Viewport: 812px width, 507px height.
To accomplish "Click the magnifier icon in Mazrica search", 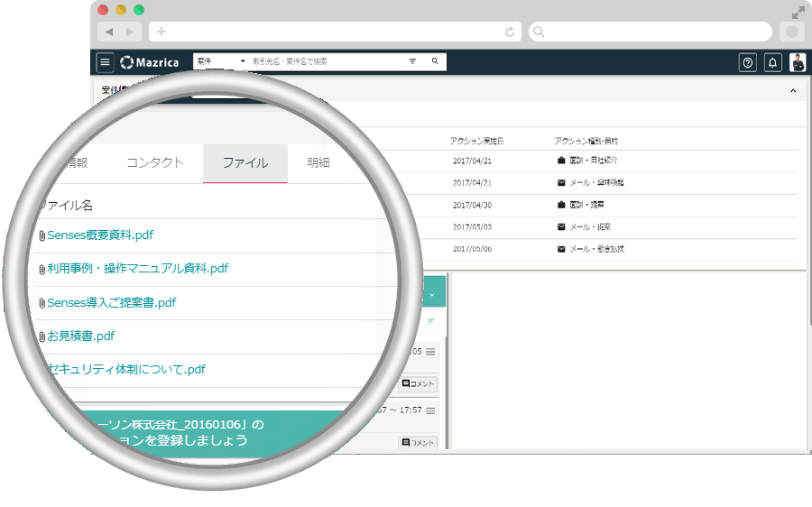I will coord(435,61).
